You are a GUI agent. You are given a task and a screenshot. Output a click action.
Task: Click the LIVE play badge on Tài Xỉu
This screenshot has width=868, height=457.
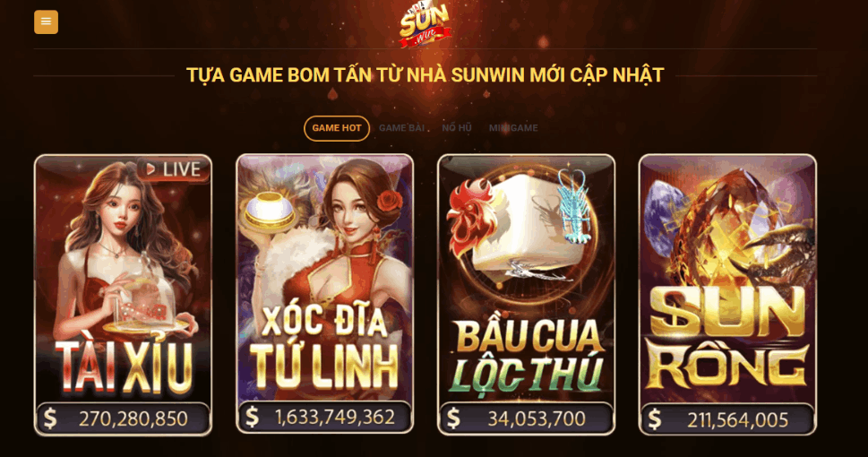click(x=173, y=169)
